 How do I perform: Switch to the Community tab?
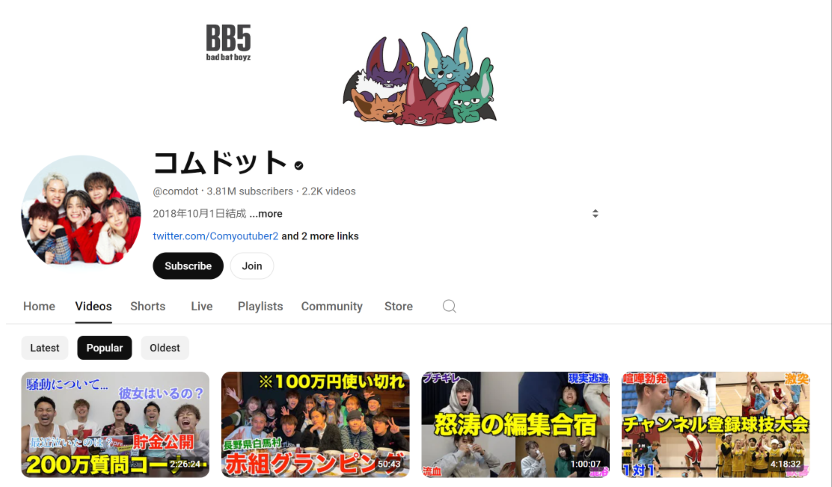coord(332,306)
